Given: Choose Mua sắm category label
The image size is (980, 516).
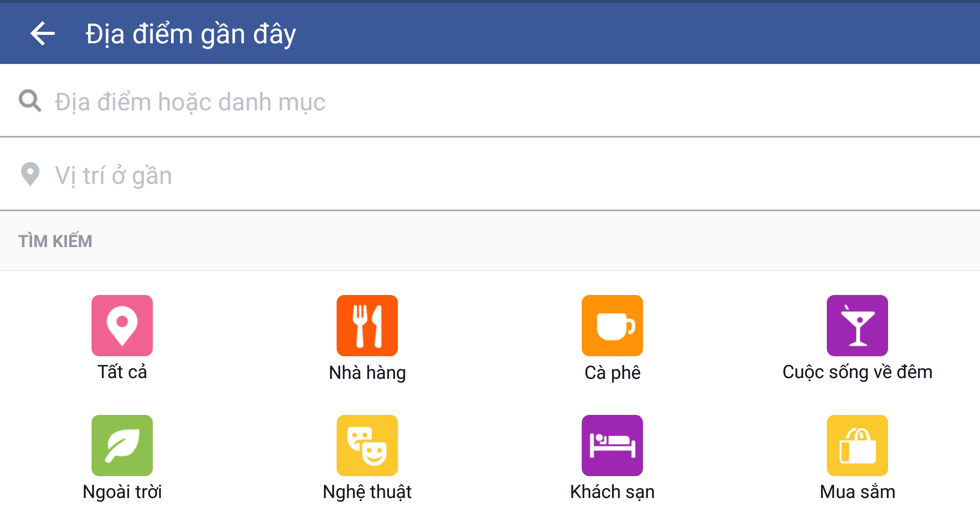Looking at the screenshot, I should coord(857,491).
